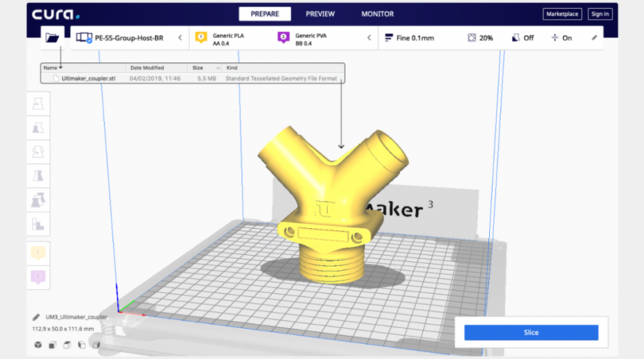Switch to 3D perspective view cube icon
This screenshot has height=359, width=644.
click(37, 345)
